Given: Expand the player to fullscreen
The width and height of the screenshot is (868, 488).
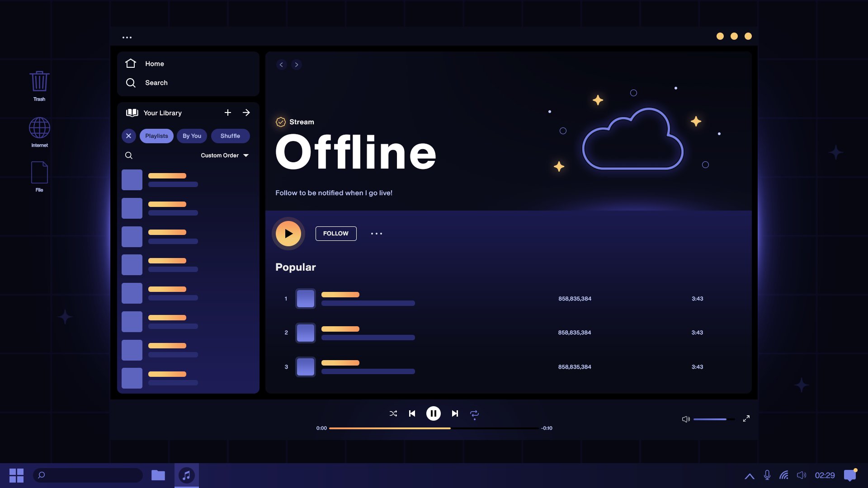Looking at the screenshot, I should pos(746,418).
